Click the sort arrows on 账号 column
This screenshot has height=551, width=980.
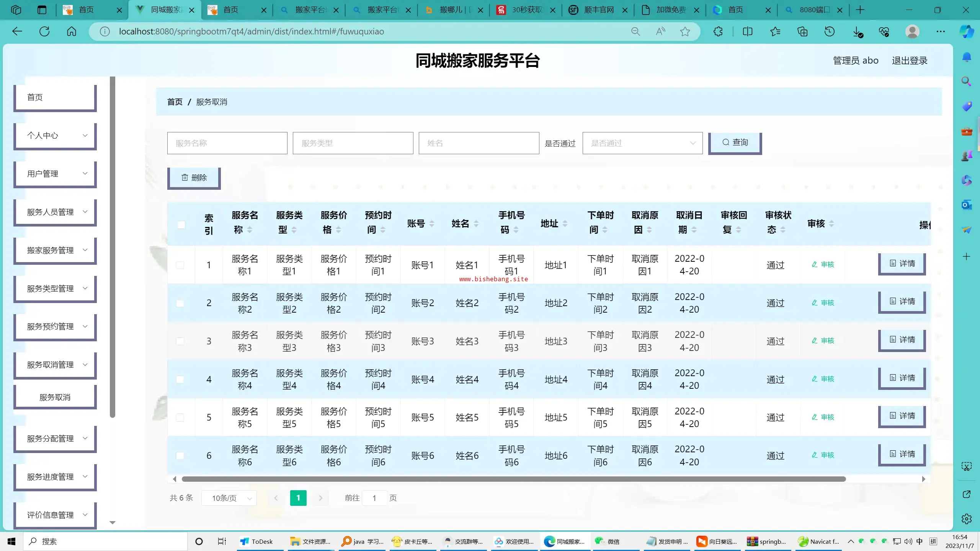pyautogui.click(x=431, y=223)
